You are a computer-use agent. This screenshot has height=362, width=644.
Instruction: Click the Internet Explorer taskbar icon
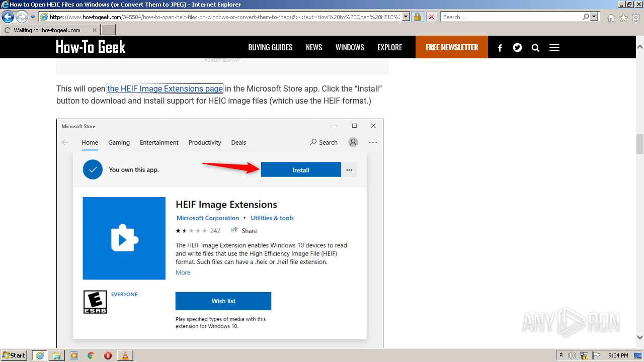click(x=40, y=355)
